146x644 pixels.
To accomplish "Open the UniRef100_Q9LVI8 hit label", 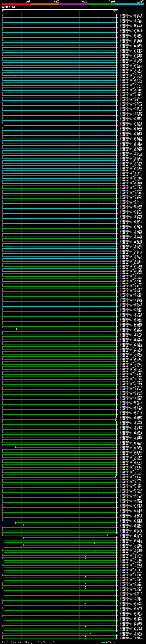I will pyautogui.click(x=131, y=15).
